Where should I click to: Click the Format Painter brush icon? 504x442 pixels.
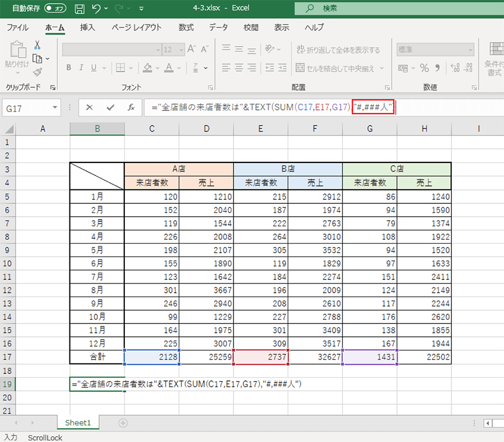coord(38,72)
